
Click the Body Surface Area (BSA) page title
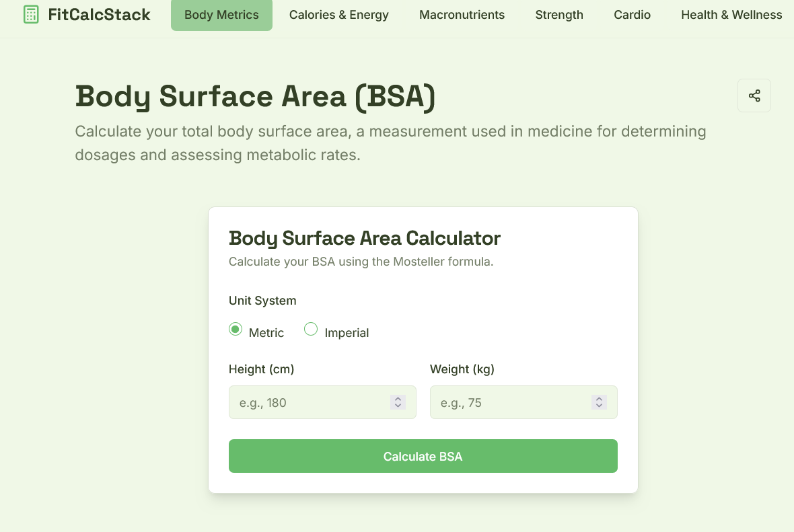256,96
